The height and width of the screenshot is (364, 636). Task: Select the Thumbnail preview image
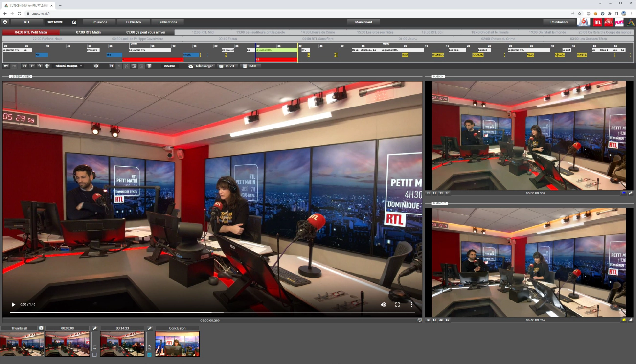pos(23,344)
